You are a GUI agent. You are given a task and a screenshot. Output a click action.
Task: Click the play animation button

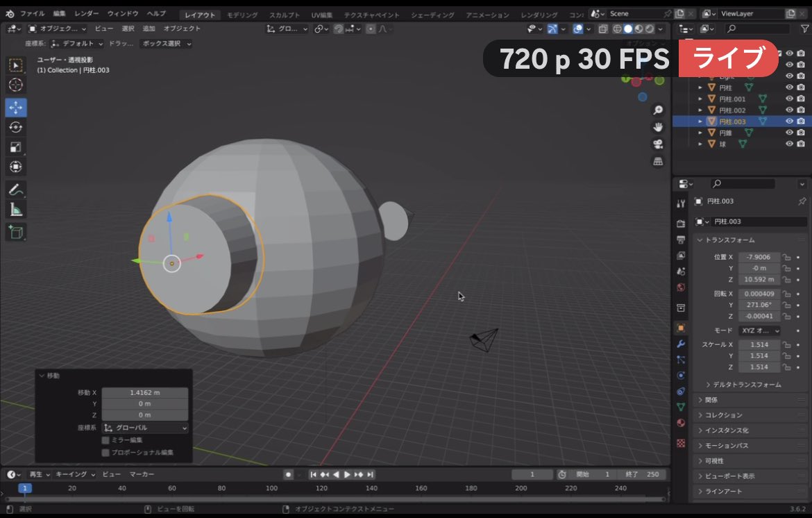[x=347, y=474]
